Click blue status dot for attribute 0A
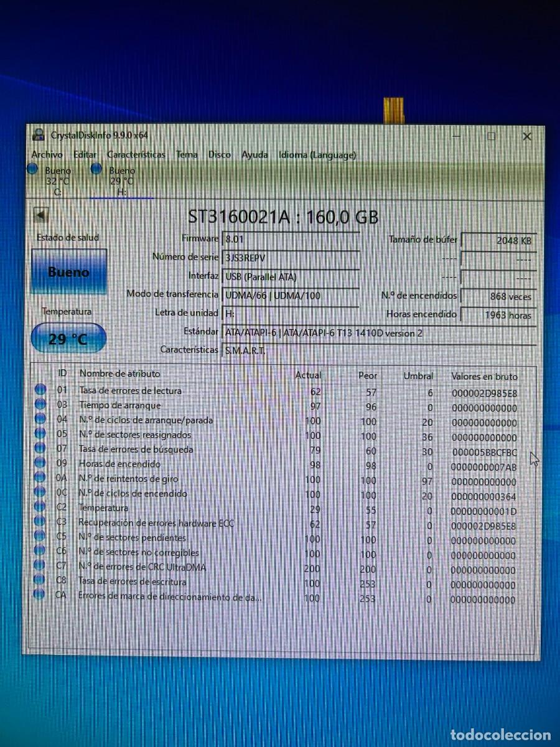This screenshot has height=747, width=560. [x=40, y=477]
